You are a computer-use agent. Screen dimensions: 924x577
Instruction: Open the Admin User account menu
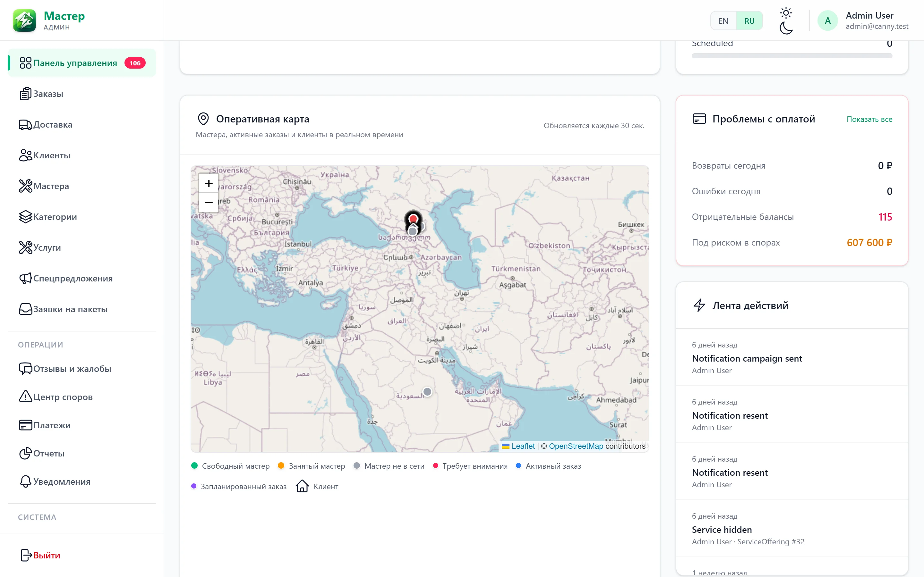(862, 21)
